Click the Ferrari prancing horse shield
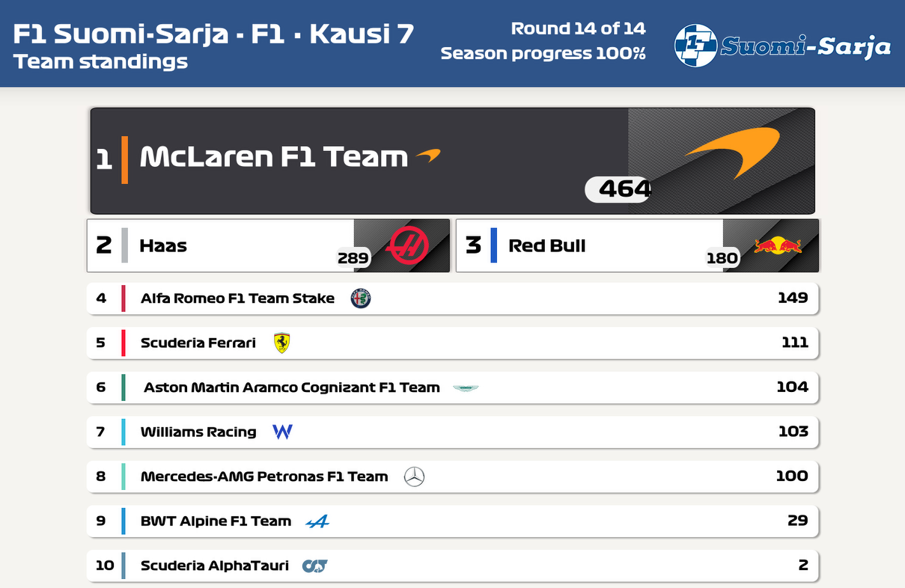Screen dimensions: 905x588 point(281,343)
